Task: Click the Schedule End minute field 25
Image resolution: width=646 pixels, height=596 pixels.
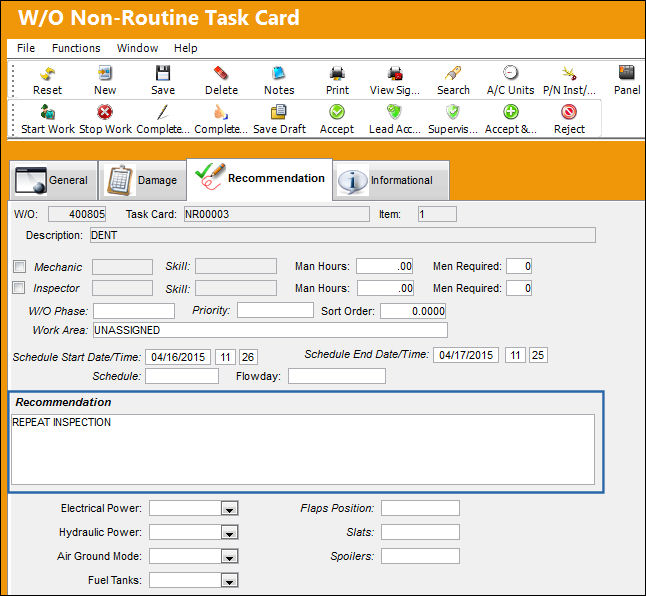Action: click(x=538, y=355)
